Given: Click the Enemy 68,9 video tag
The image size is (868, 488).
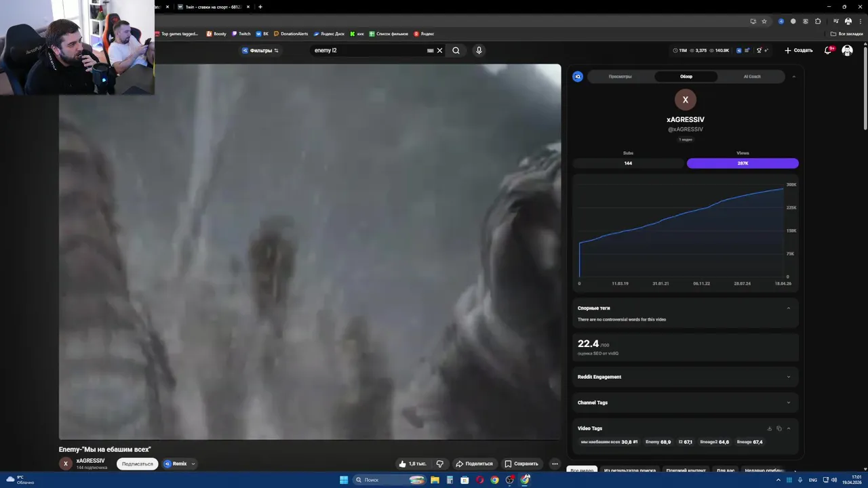Looking at the screenshot, I should (658, 442).
